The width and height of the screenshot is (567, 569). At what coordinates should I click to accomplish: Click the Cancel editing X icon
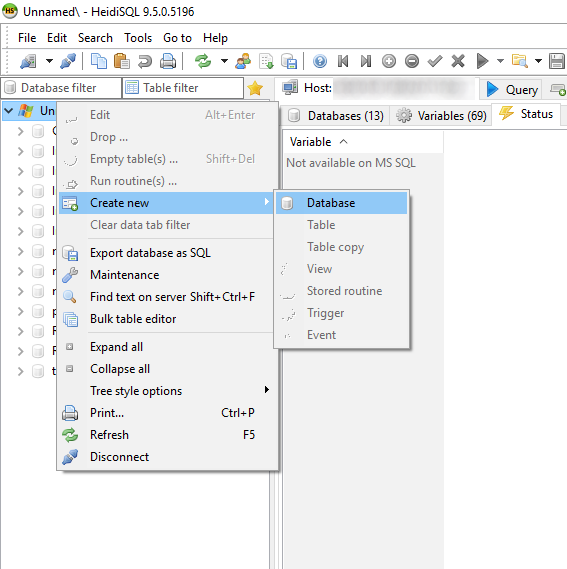pyautogui.click(x=458, y=61)
